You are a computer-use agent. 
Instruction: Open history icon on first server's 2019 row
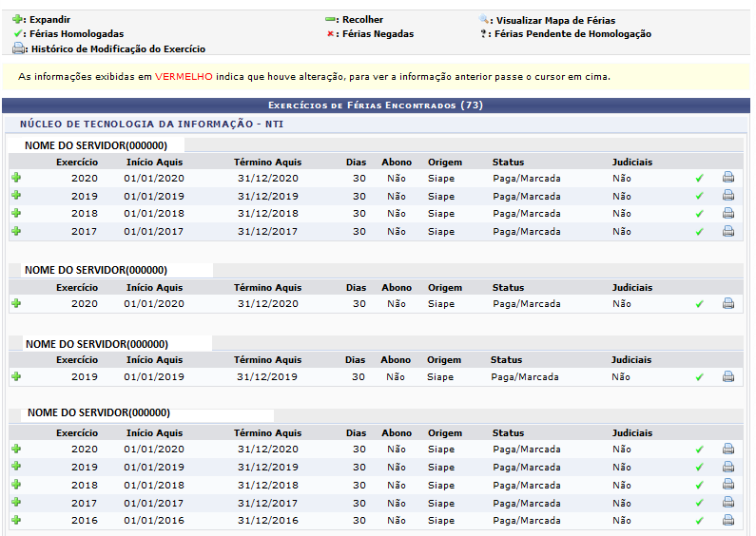click(x=728, y=196)
